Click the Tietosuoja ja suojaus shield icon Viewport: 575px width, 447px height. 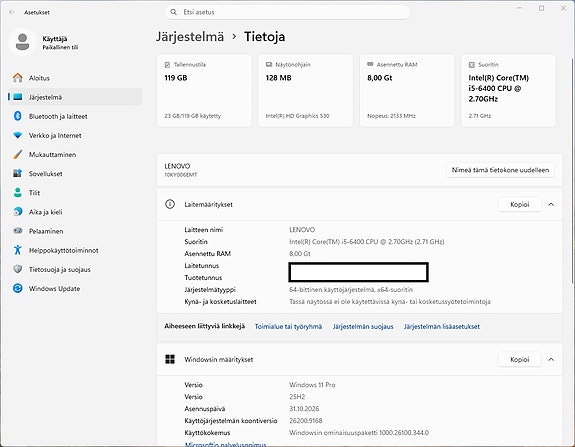click(17, 269)
